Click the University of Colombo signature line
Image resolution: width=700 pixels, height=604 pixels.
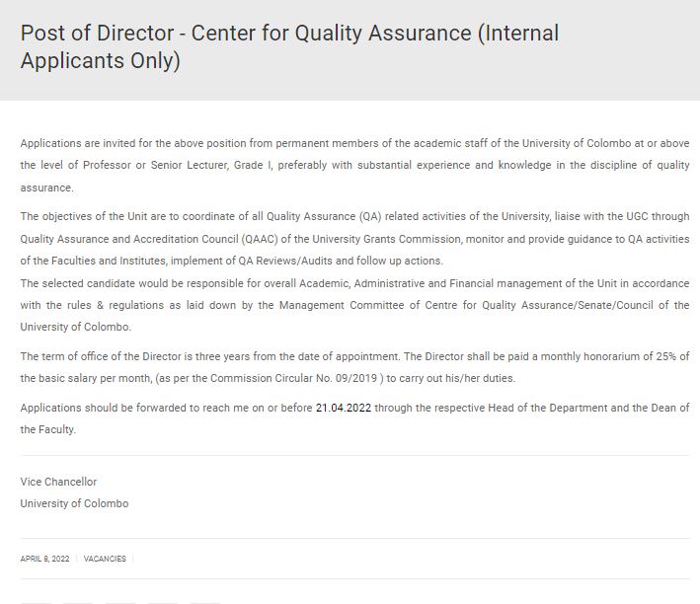(74, 503)
